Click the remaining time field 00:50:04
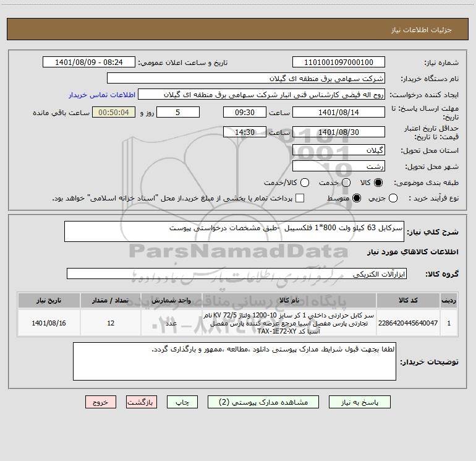Screen dimensions: 476x461 [x=114, y=112]
